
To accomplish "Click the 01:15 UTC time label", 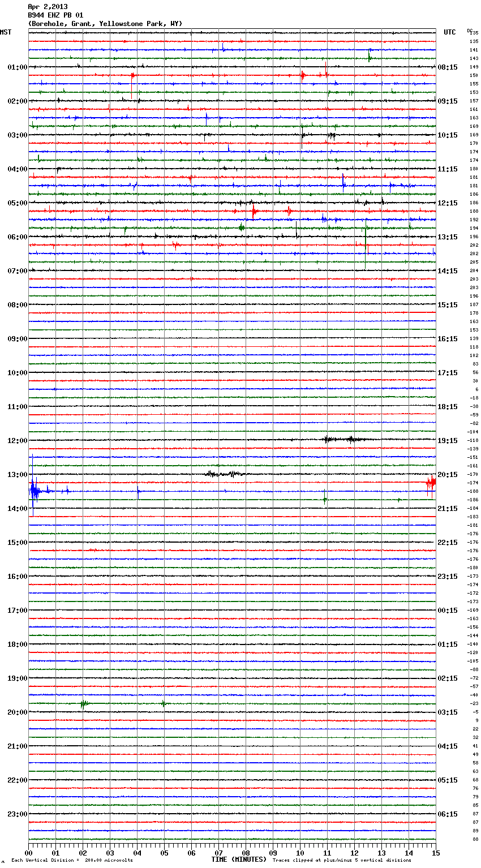I will [x=448, y=644].
